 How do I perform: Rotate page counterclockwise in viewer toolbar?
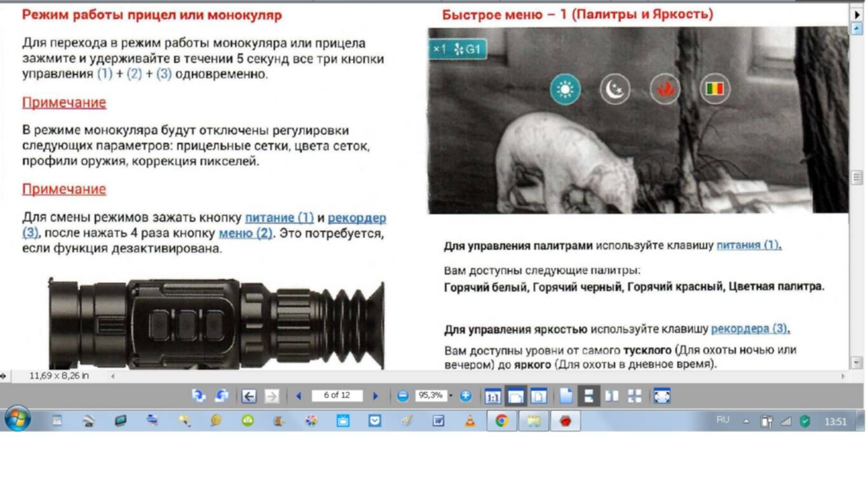pyautogui.click(x=199, y=396)
